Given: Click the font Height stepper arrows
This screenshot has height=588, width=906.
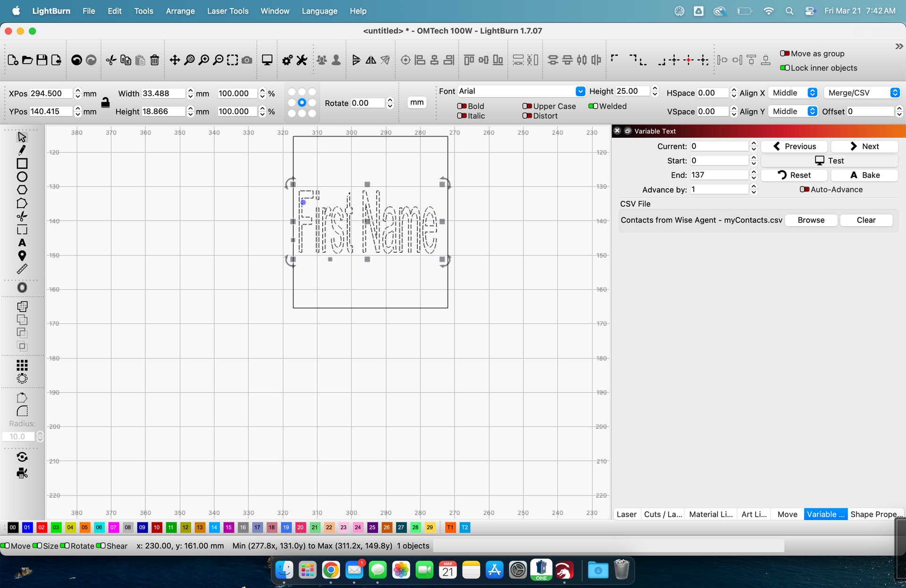Looking at the screenshot, I should [x=654, y=91].
